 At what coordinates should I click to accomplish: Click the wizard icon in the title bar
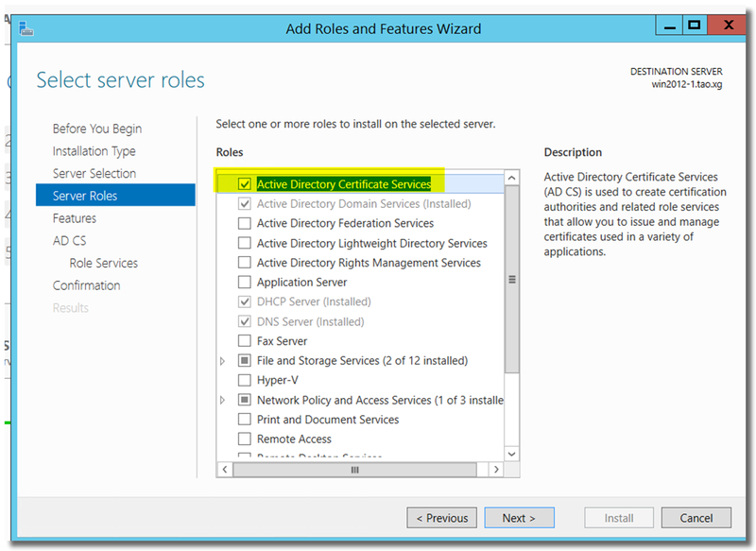(x=26, y=28)
